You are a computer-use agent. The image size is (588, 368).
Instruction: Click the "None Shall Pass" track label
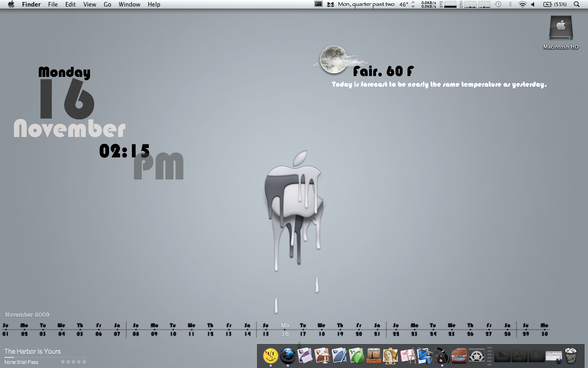[x=21, y=362]
